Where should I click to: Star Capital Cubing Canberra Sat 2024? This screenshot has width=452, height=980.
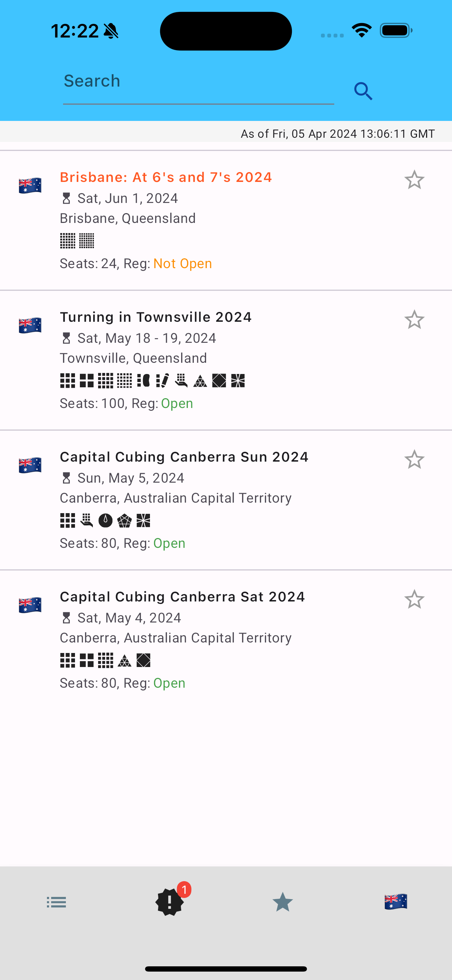[414, 599]
